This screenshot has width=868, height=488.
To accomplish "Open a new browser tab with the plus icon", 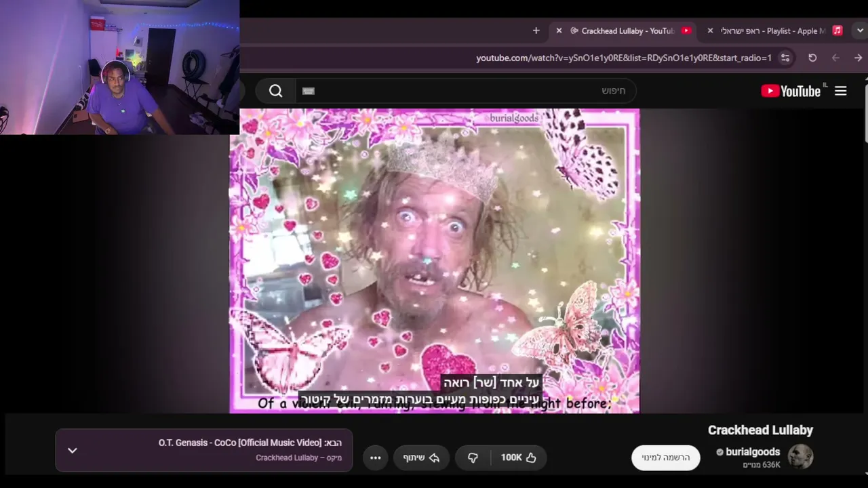I will click(x=536, y=30).
